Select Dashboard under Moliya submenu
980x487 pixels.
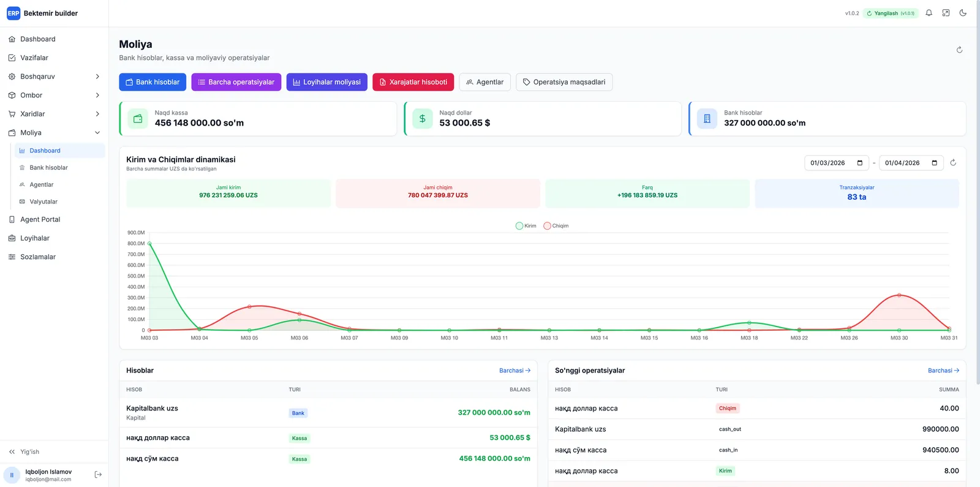(x=59, y=151)
